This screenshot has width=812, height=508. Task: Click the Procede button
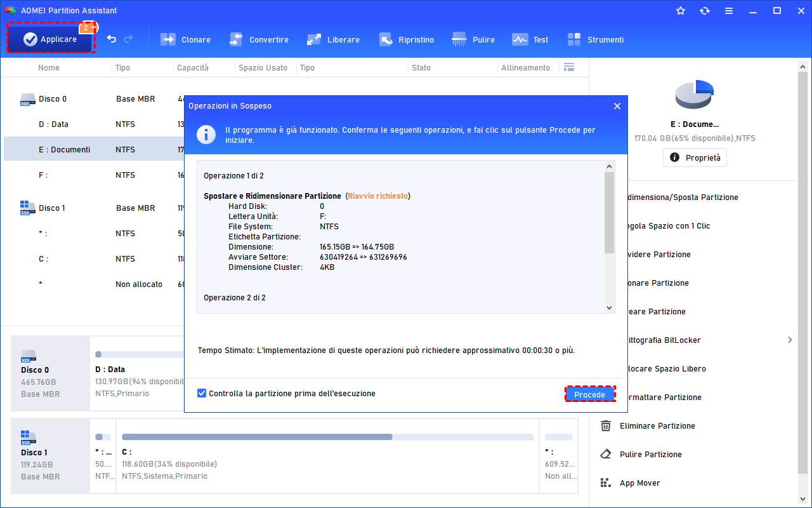tap(590, 394)
